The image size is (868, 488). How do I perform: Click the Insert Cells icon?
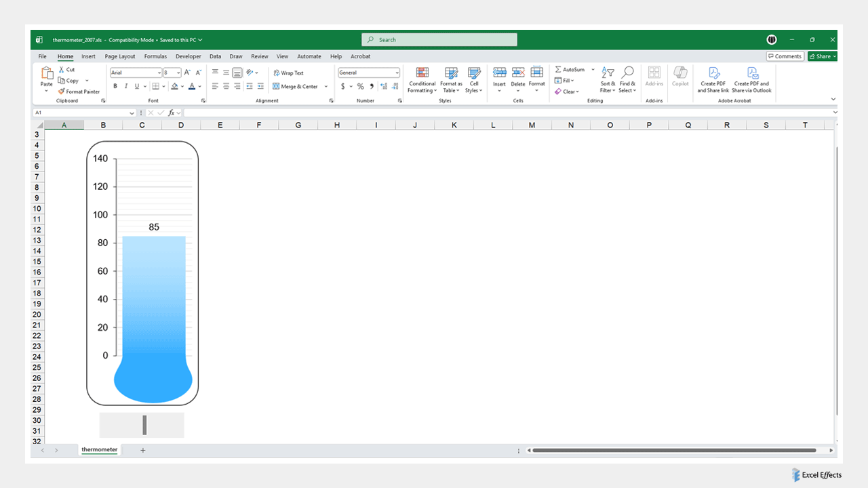[x=500, y=76]
